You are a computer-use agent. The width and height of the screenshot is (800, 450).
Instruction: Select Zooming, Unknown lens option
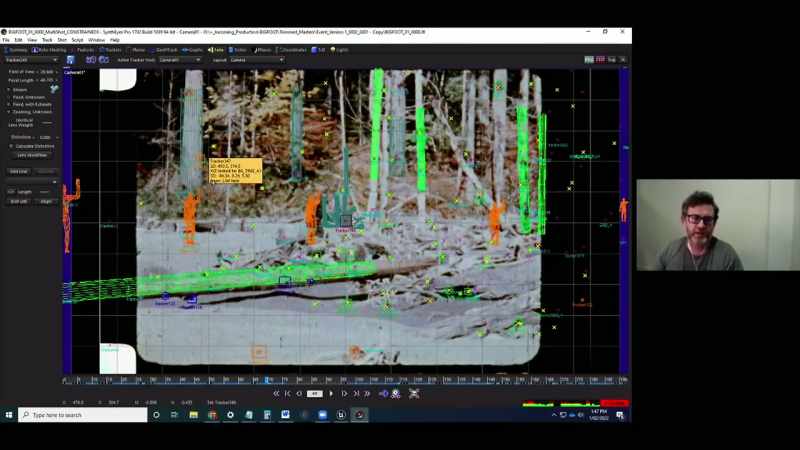[29, 112]
